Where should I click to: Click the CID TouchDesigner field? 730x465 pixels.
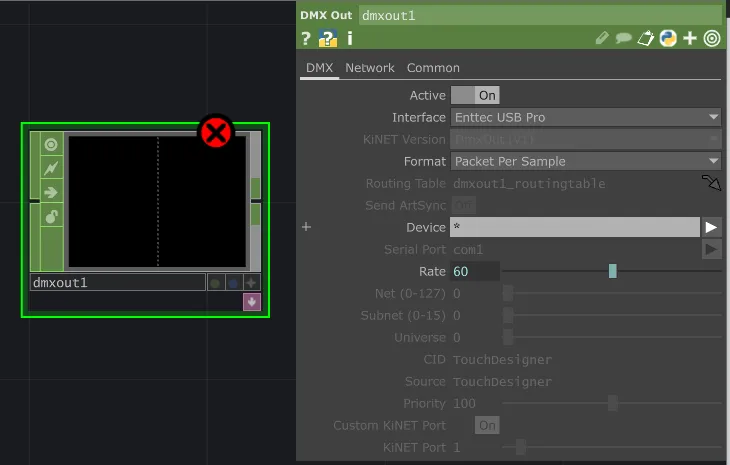[586, 359]
